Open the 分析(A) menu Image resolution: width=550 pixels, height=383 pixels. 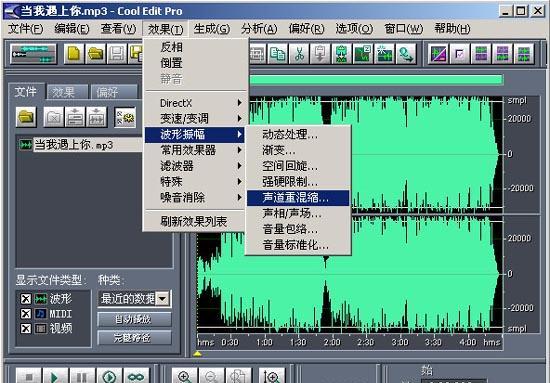[x=259, y=29]
